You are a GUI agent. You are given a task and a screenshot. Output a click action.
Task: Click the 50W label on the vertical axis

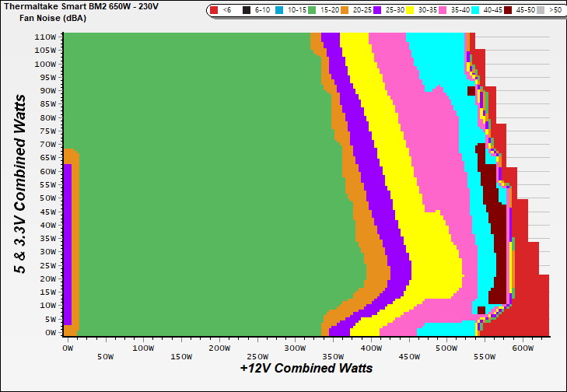(x=47, y=198)
